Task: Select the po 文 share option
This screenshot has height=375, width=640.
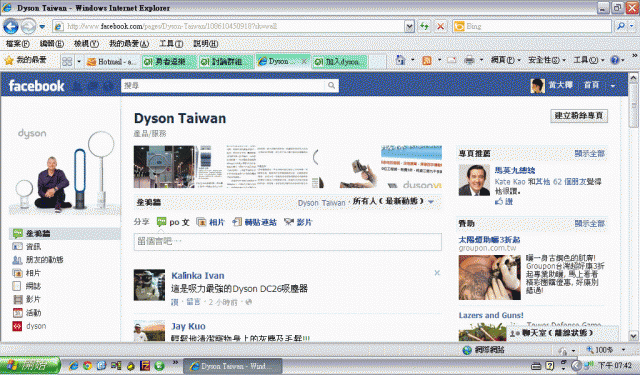Action: 173,222
